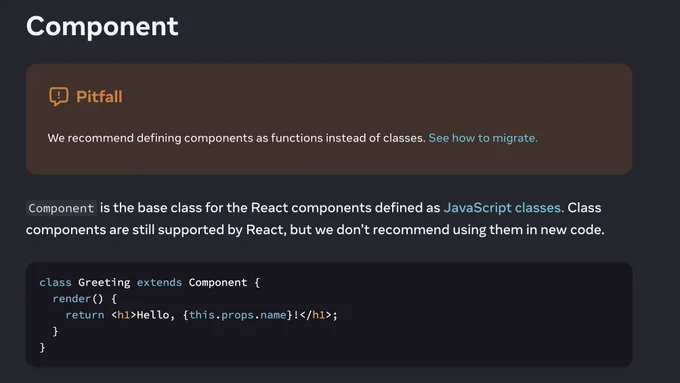This screenshot has height=383, width=680.
Task: Click the inline "Component" code tag
Action: click(x=61, y=208)
